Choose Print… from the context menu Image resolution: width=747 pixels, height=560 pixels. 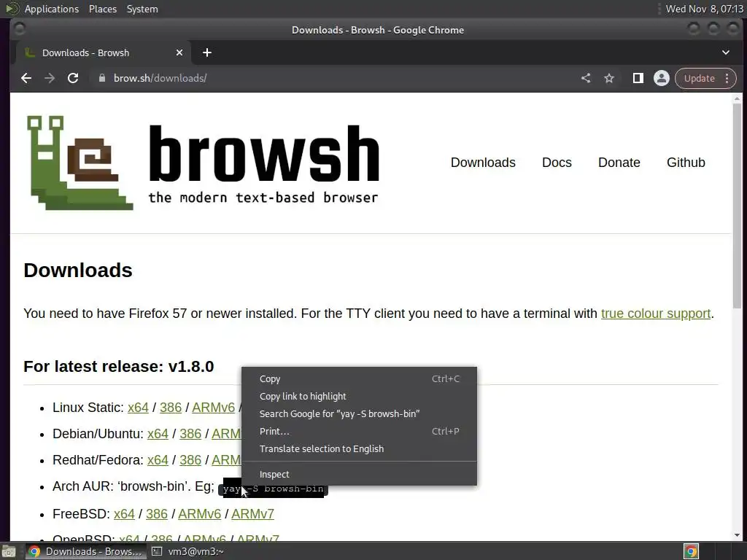pos(359,432)
